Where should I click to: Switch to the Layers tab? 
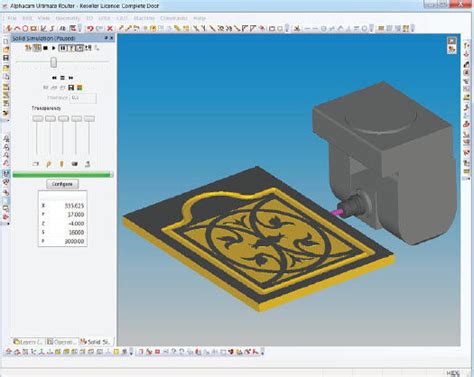click(28, 342)
